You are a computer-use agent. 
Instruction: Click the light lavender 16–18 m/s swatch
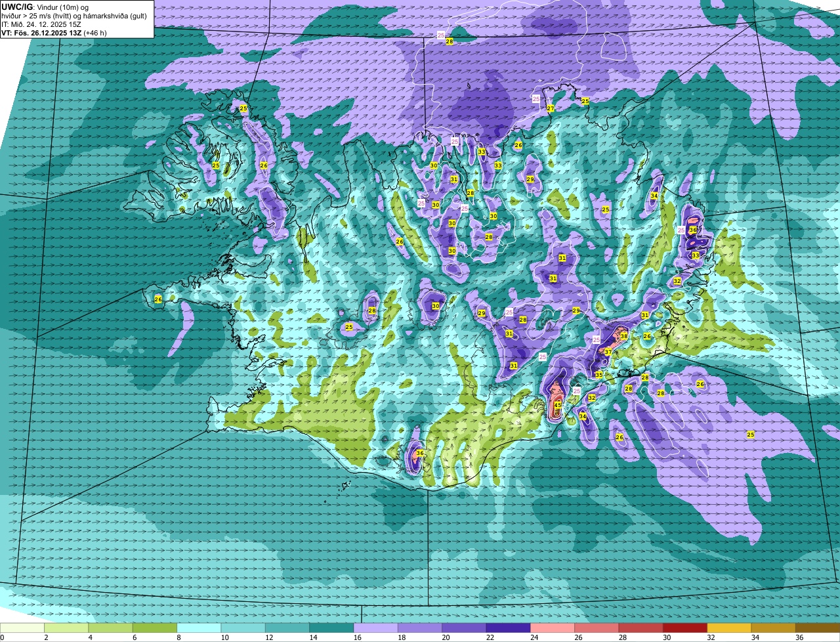[375, 628]
